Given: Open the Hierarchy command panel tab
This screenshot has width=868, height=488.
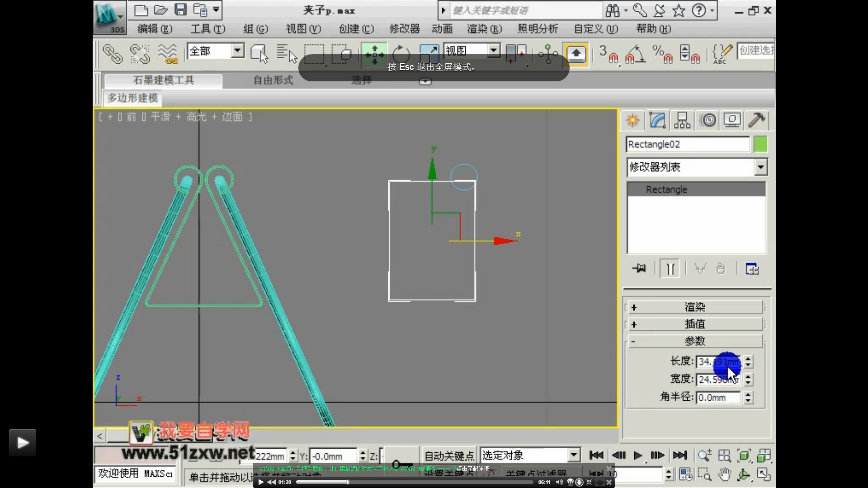Looking at the screenshot, I should (682, 120).
